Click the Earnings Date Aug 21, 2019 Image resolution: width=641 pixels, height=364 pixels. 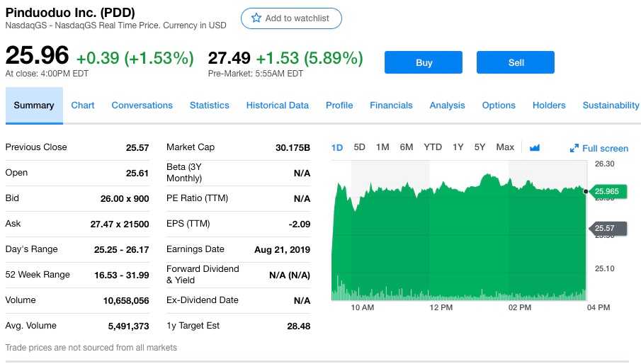[282, 249]
